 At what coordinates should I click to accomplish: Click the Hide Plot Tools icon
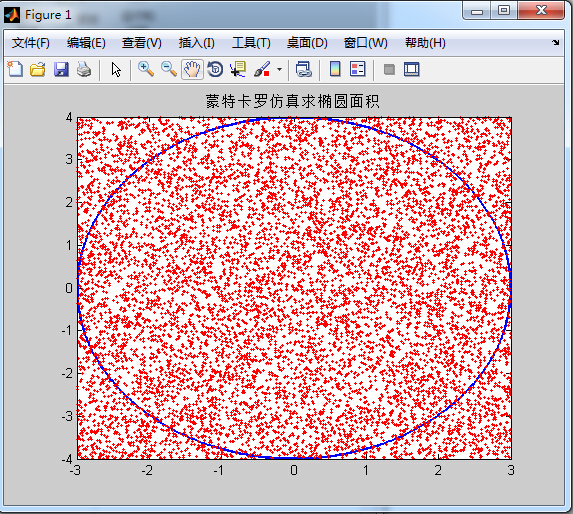click(390, 69)
